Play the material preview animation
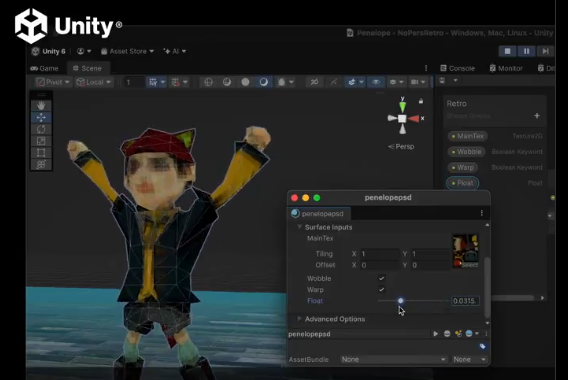Image resolution: width=568 pixels, height=380 pixels. coord(435,334)
